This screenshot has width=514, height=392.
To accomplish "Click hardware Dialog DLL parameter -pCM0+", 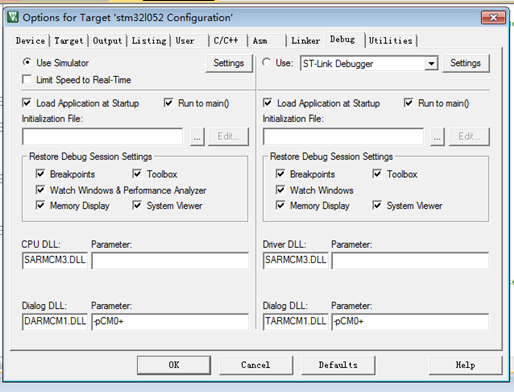I will tap(410, 322).
